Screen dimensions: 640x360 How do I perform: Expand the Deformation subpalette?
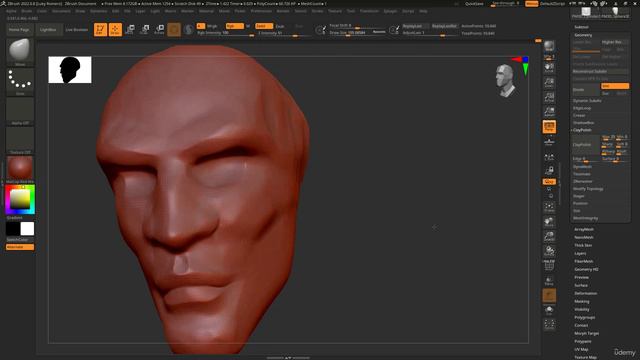click(585, 293)
